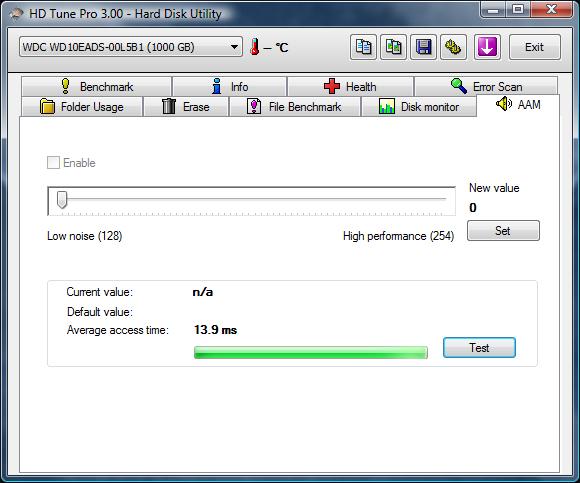Click the purple download arrow icon
Viewport: 580px width, 483px height.
(487, 47)
